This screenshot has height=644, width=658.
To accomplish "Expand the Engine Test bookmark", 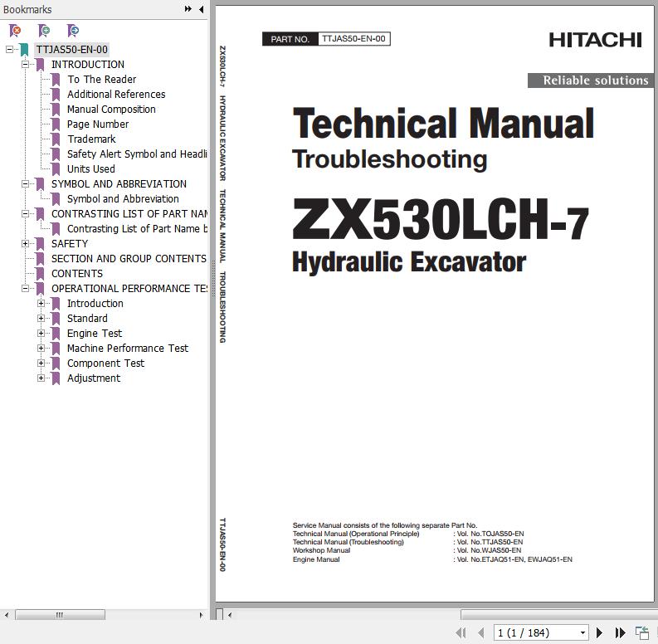I will point(41,333).
